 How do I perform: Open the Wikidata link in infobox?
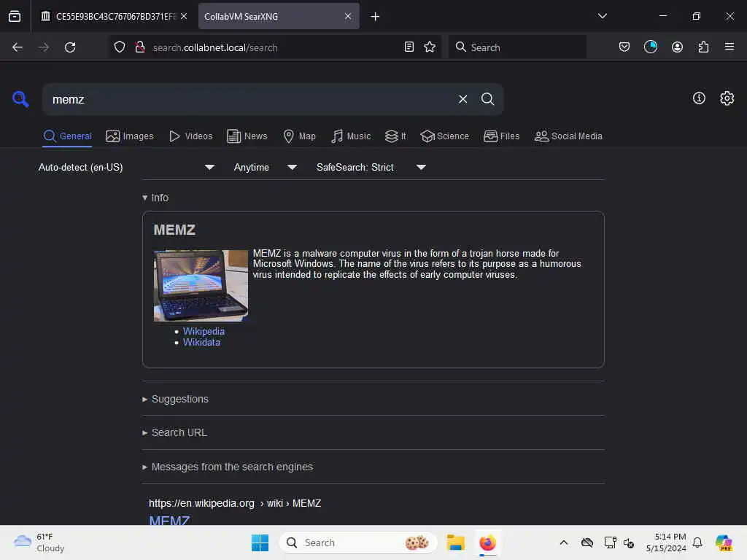[x=201, y=342]
